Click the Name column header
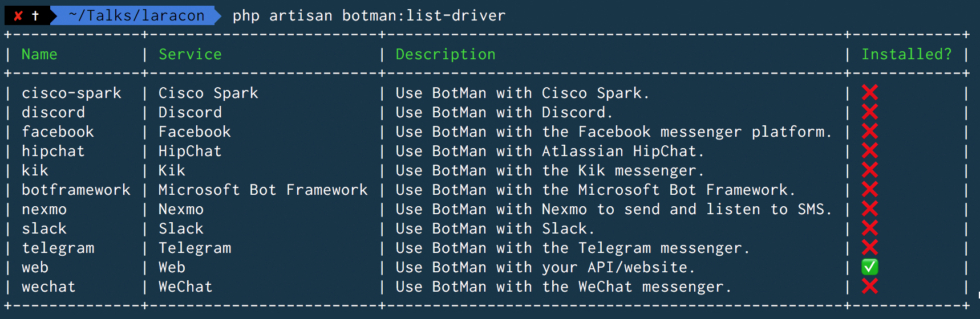Viewport: 980px width, 319px height. [x=39, y=54]
